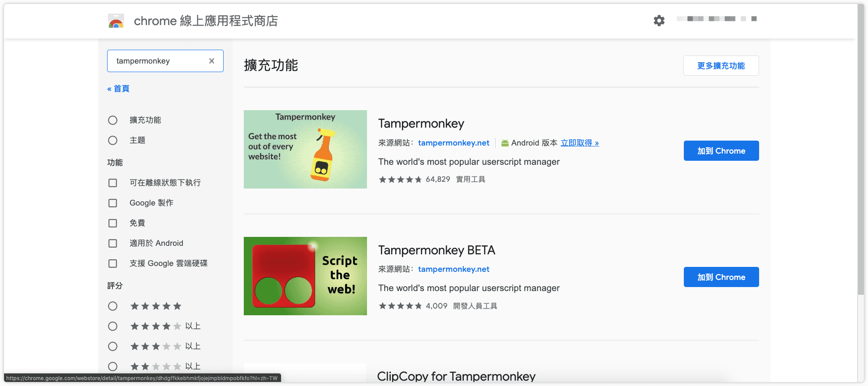Image resolution: width=868 pixels, height=386 pixels.
Task: Click Tampermonkey's star rating 64,829
Action: tap(414, 180)
